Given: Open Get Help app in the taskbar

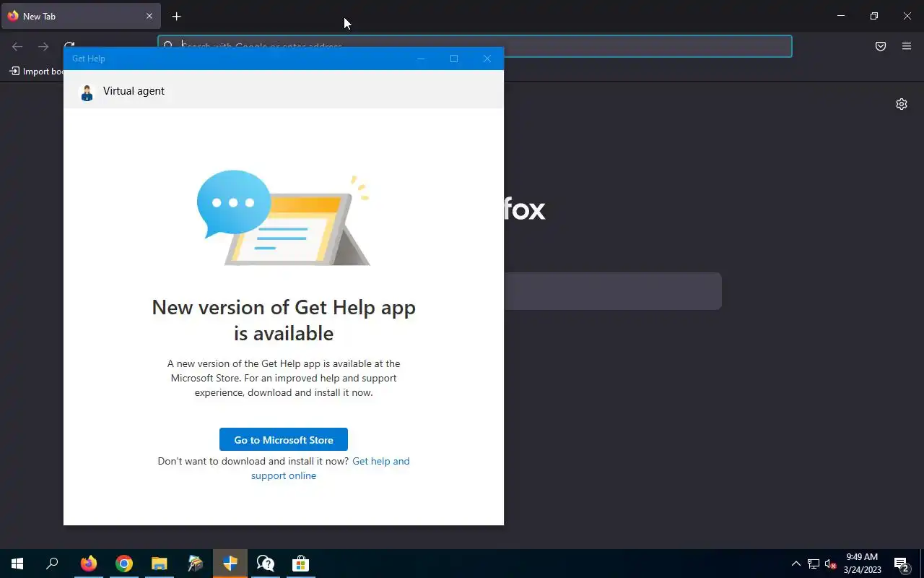Looking at the screenshot, I should click(266, 564).
